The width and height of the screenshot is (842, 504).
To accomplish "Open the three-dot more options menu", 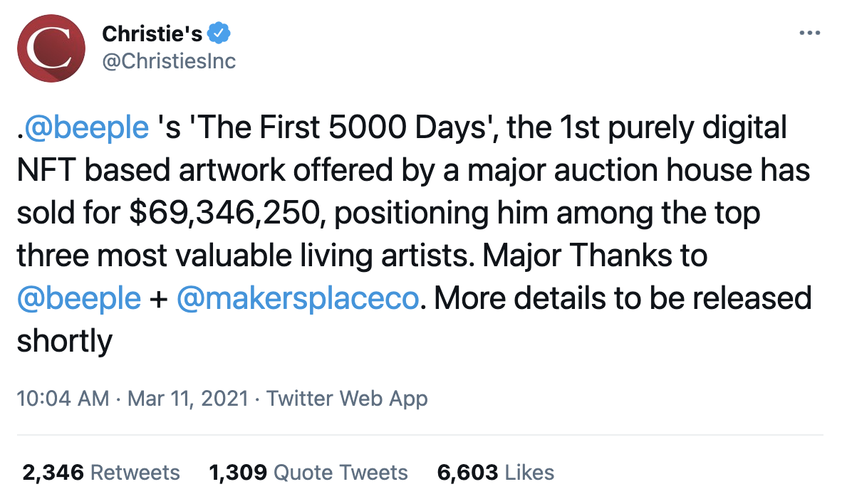I will 810,33.
